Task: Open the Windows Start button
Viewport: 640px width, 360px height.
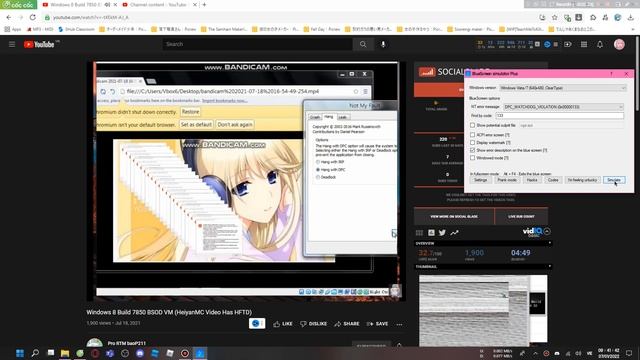Action: 20,353
